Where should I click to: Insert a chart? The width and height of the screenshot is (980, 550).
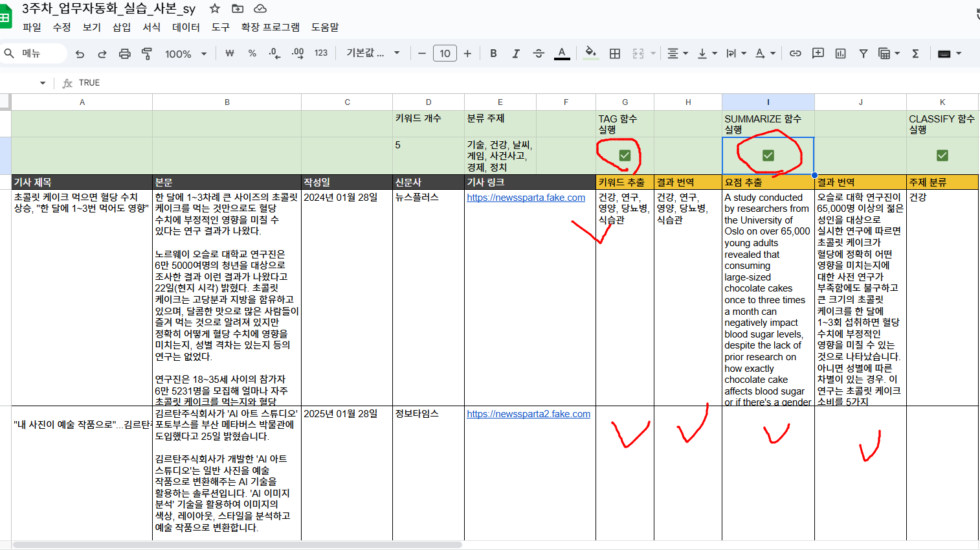click(841, 53)
